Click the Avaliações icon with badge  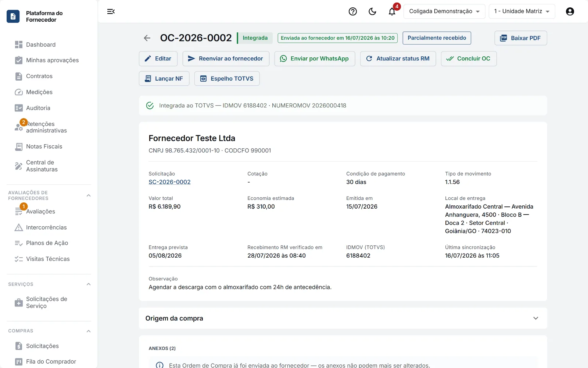[19, 211]
